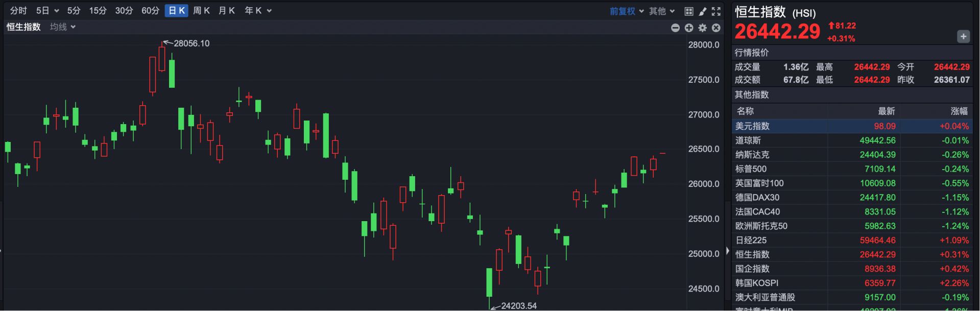
Task: Collapse right panel using side arrow
Action: (728, 251)
